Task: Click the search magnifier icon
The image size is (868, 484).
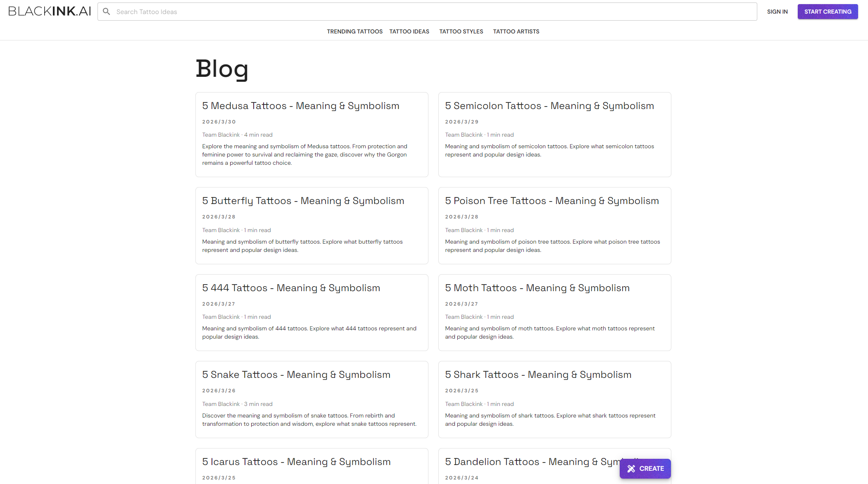Action: click(x=107, y=12)
